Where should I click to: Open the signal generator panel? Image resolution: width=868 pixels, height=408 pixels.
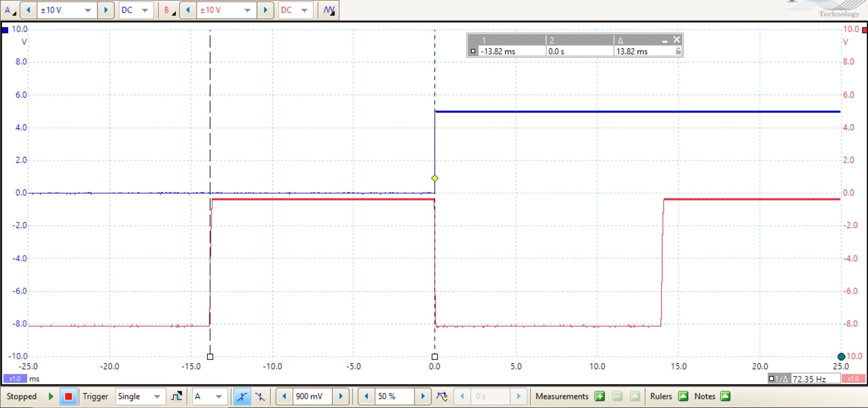click(329, 10)
